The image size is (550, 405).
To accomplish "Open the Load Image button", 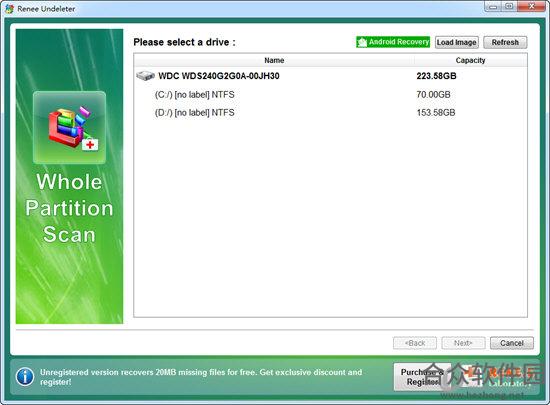I will [x=457, y=42].
